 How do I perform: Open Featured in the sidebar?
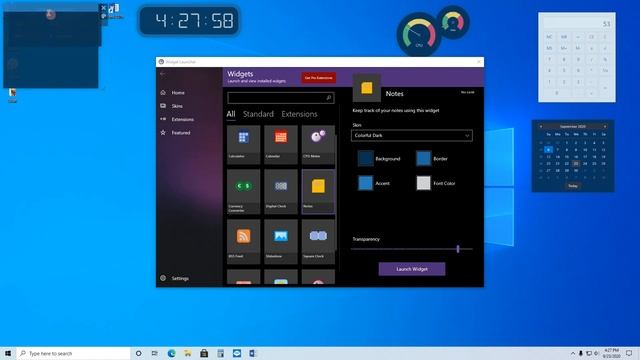coord(181,133)
